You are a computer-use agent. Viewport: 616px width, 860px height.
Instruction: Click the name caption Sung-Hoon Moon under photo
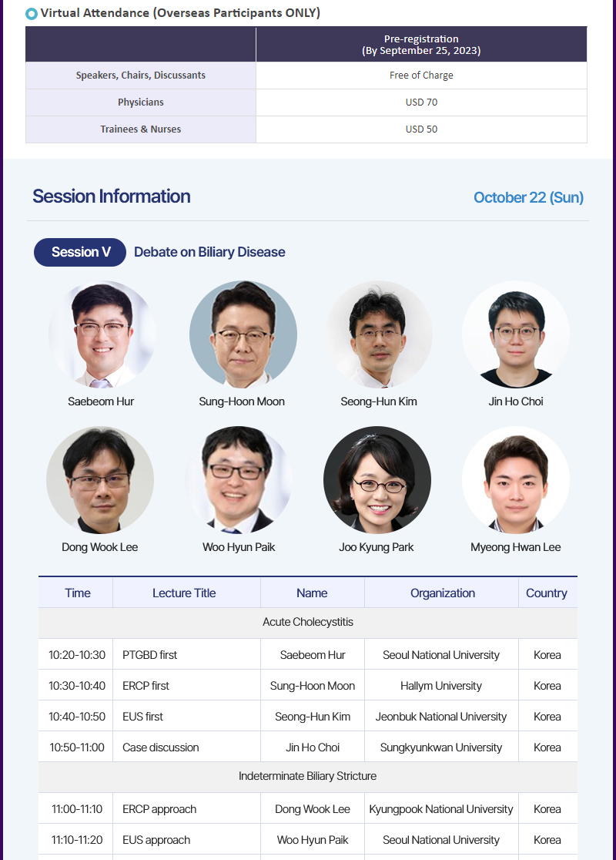[x=242, y=401]
